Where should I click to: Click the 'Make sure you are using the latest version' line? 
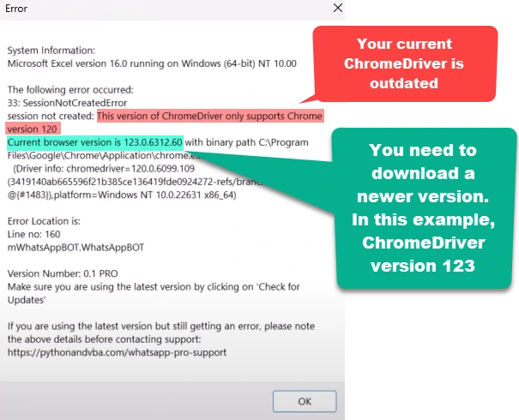click(x=154, y=287)
